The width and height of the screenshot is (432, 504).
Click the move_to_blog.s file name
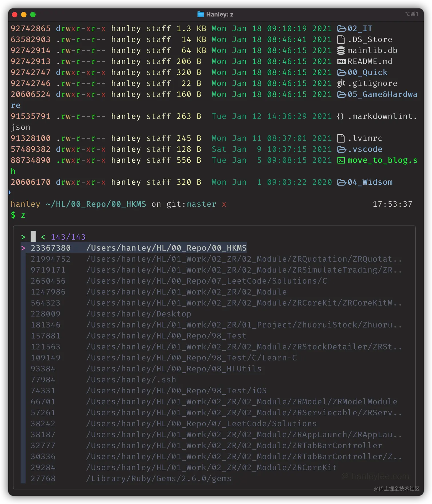tap(382, 160)
